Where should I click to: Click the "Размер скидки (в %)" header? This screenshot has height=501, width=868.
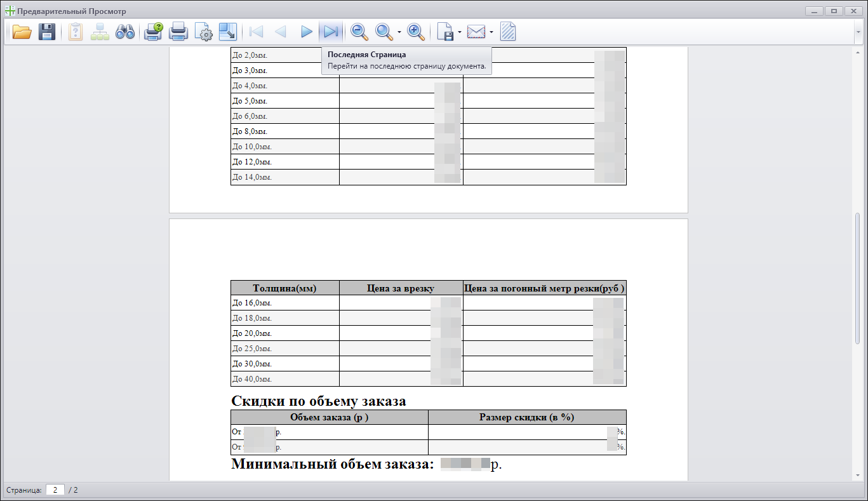click(x=527, y=417)
